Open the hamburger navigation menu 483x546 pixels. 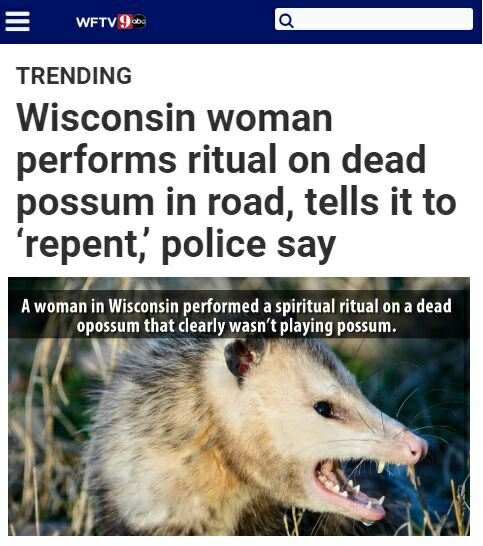pos(17,21)
